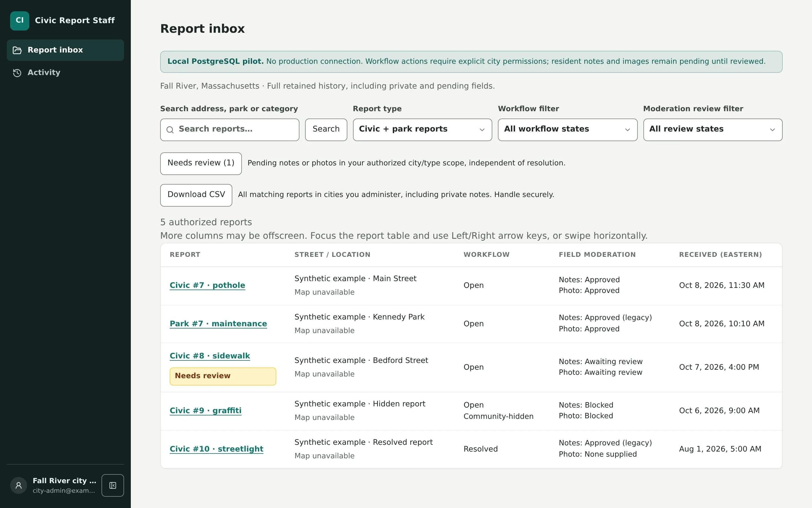The image size is (812, 508).
Task: Open the Civic #10 · streetlight report
Action: (217, 449)
